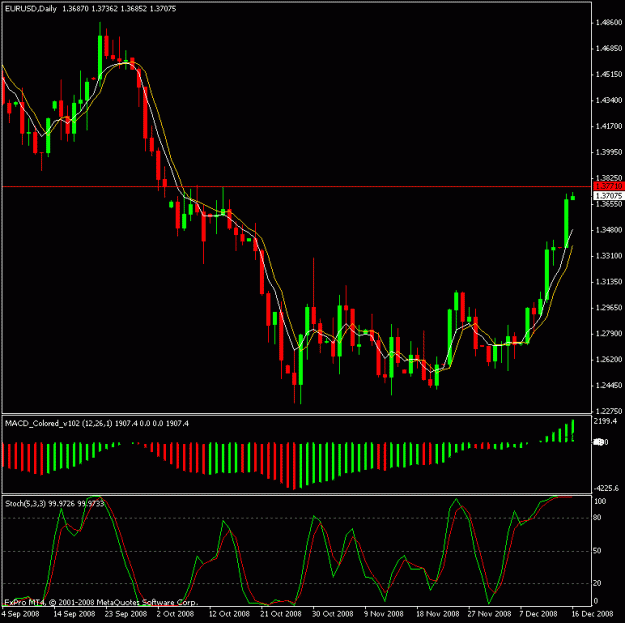This screenshot has height=623, width=625.
Task: Select the 80 level on Stochastic scale
Action: coord(597,518)
